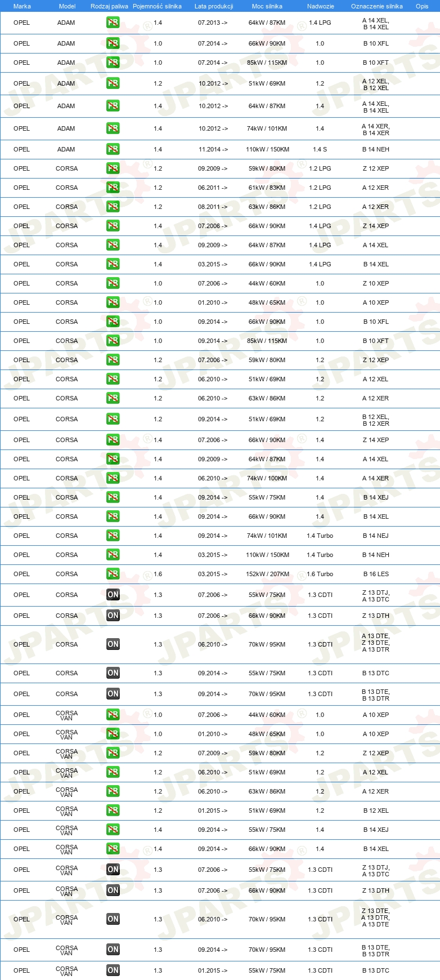440x980 pixels.
Task: Click the 152kW / 207KM power cell
Action: [268, 574]
